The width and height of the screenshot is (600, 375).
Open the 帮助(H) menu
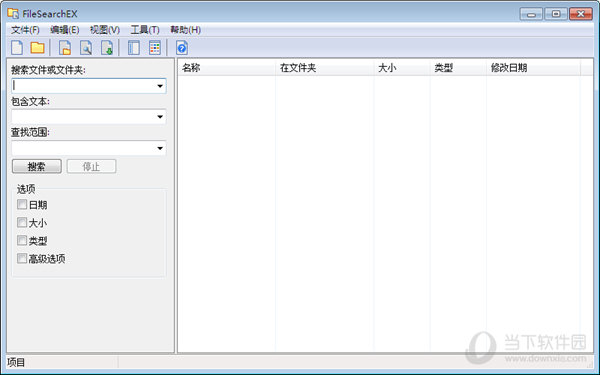(185, 30)
